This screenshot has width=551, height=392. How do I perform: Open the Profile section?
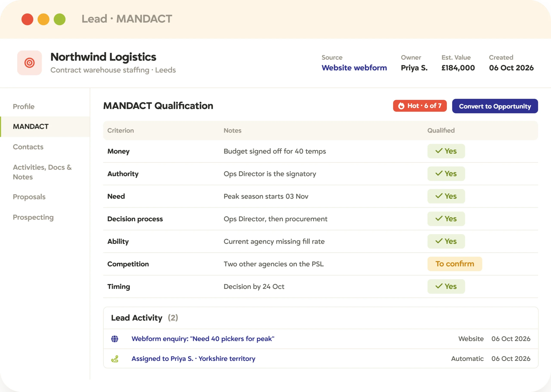[24, 106]
